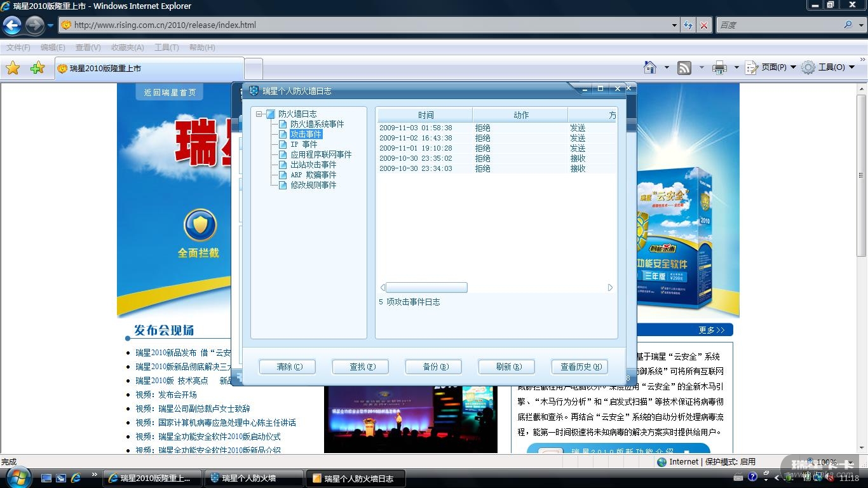
Task: Select the log row 2009-11-03 01:58:38
Action: coord(497,128)
